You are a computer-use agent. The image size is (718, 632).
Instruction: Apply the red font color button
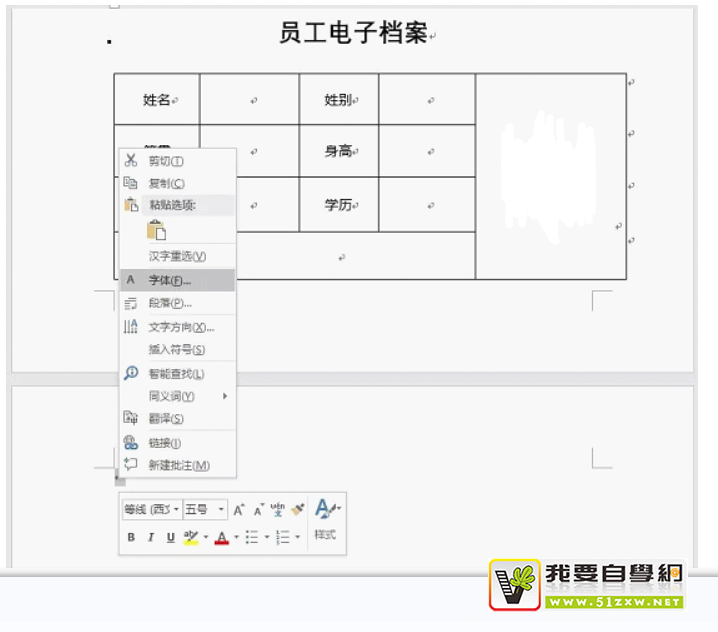tap(222, 538)
